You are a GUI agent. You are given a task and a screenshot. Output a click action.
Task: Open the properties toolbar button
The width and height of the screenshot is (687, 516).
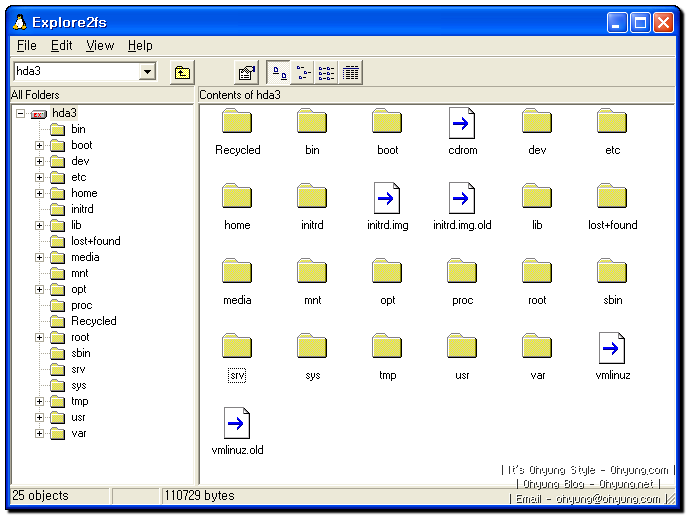tap(246, 72)
